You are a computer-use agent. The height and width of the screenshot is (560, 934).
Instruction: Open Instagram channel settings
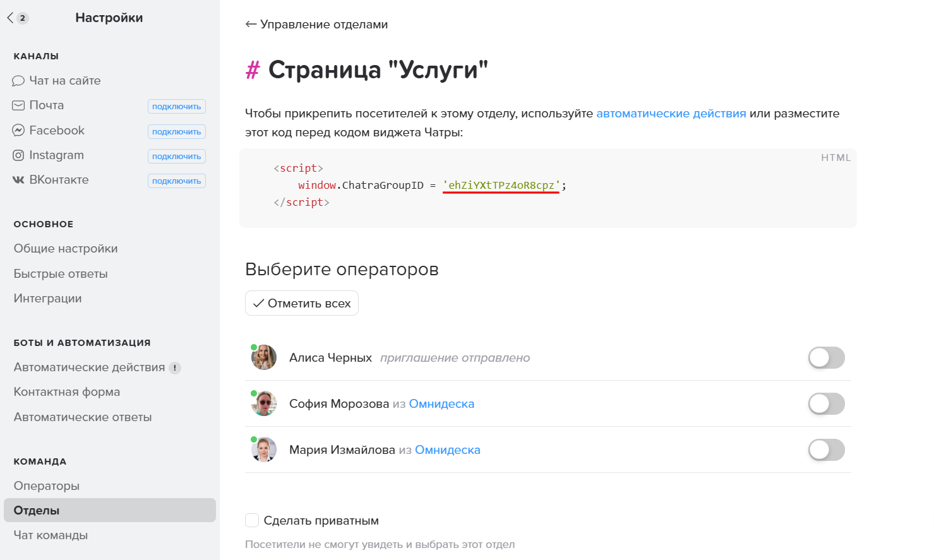56,155
